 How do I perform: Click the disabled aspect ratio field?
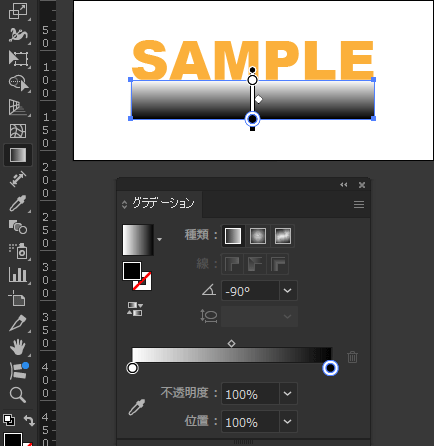click(x=259, y=316)
